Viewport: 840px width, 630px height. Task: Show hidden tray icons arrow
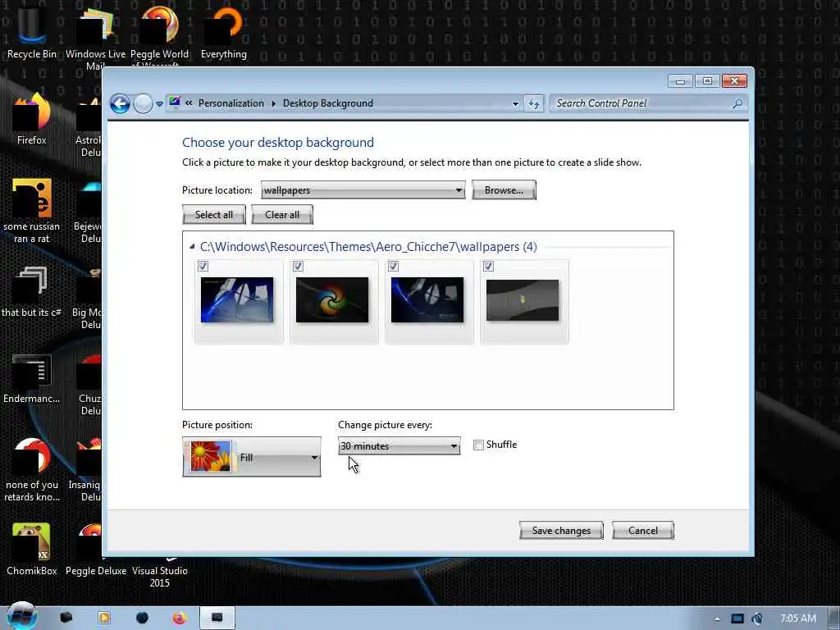[x=717, y=619]
